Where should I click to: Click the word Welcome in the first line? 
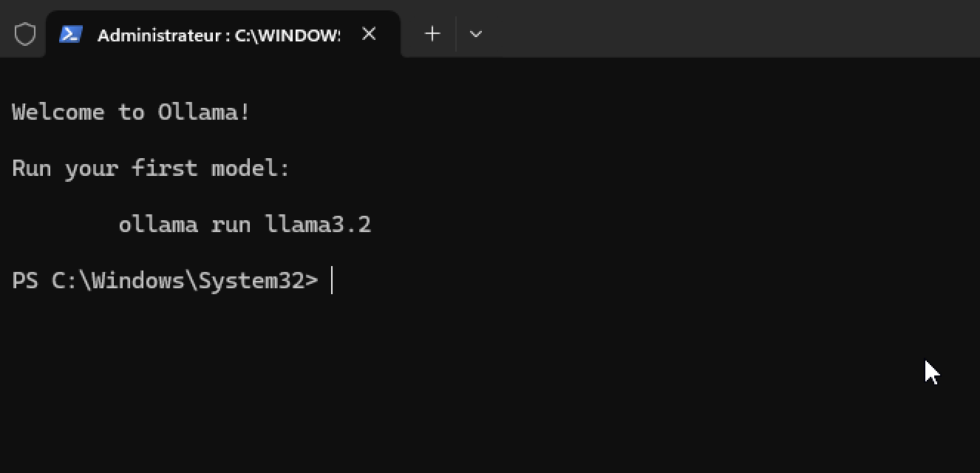pos(58,112)
